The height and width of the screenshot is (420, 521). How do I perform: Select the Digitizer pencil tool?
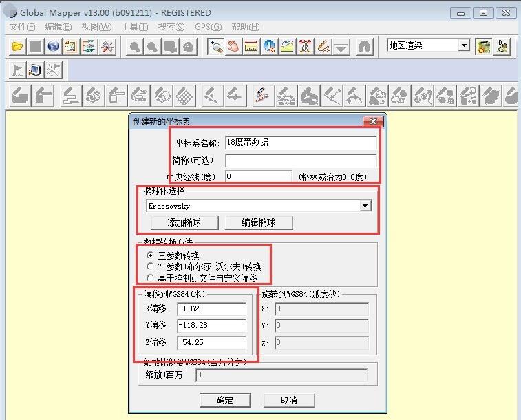(x=323, y=46)
